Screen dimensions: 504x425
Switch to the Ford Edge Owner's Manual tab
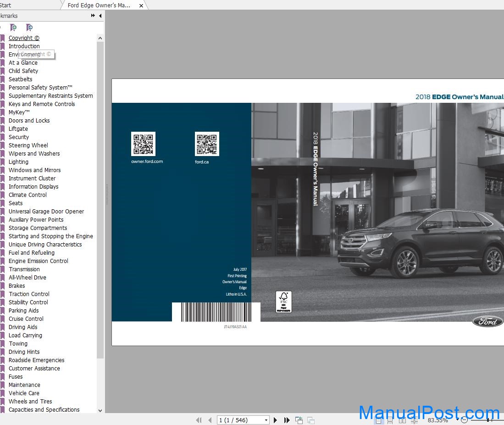99,5
